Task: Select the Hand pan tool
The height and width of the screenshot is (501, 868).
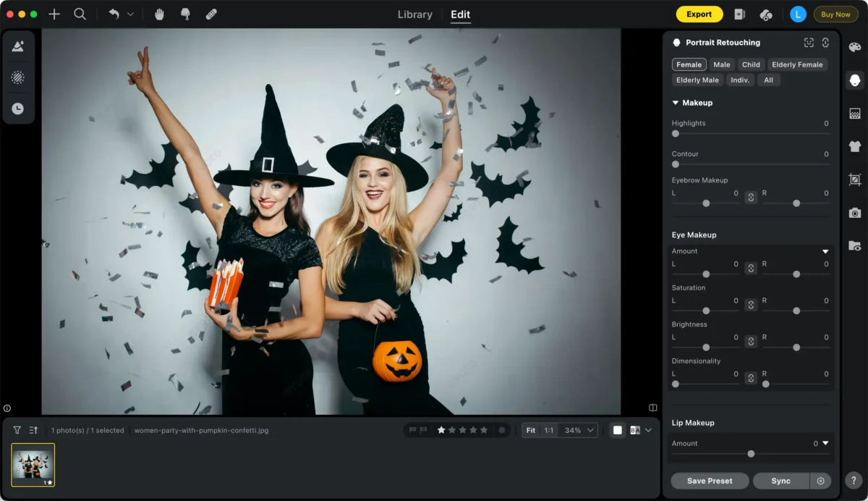Action: [x=159, y=14]
